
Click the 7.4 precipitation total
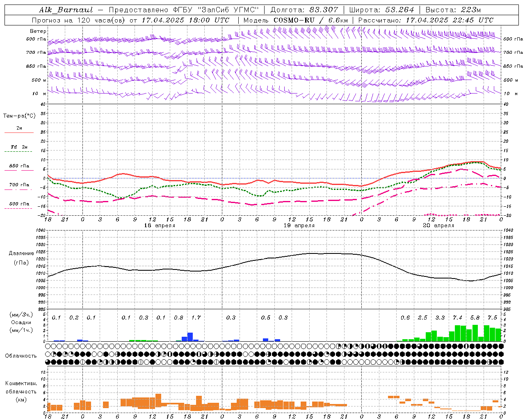point(458,318)
